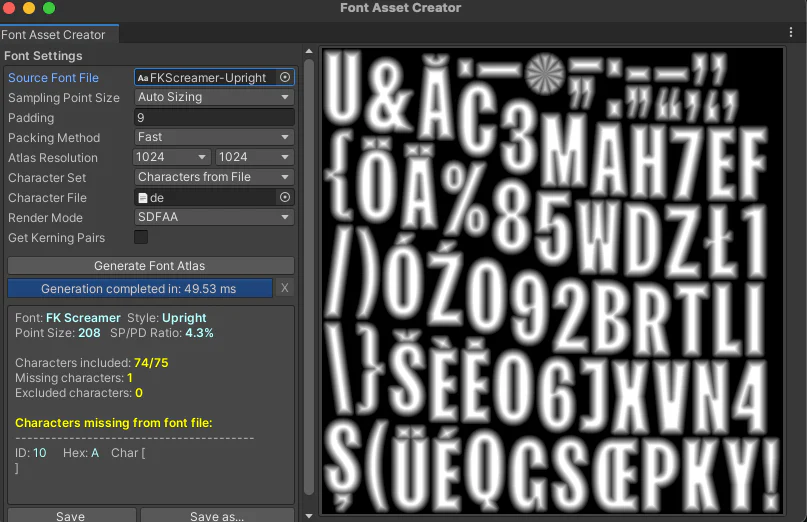Click the Source Font File label
The height and width of the screenshot is (522, 807).
click(x=54, y=78)
